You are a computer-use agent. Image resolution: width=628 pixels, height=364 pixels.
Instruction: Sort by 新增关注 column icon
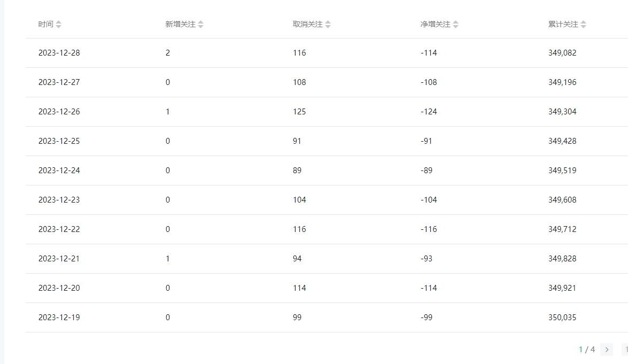coord(200,25)
